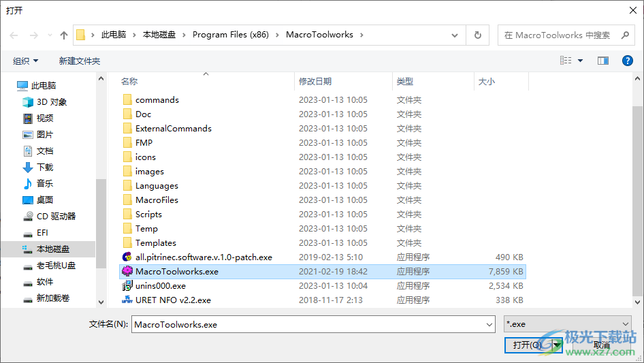This screenshot has width=644, height=363.
Task: Select the images folder
Action: (x=150, y=172)
